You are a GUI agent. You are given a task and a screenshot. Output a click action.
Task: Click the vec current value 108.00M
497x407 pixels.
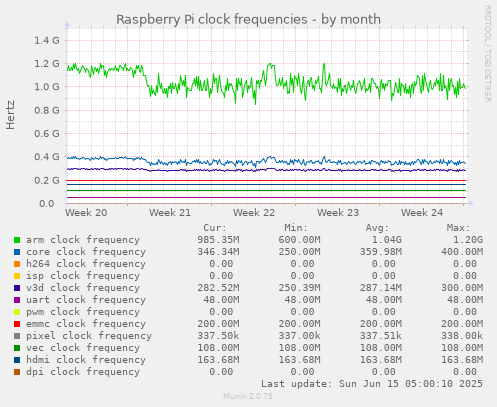[218, 348]
